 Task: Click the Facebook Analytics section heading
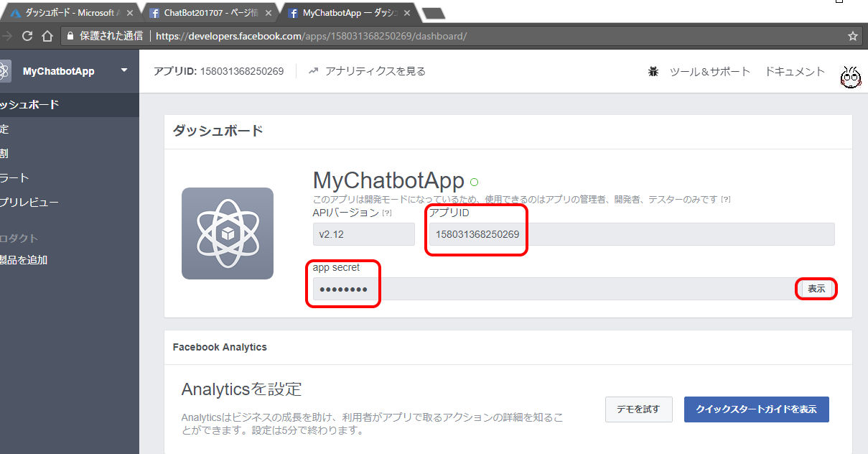click(x=220, y=347)
